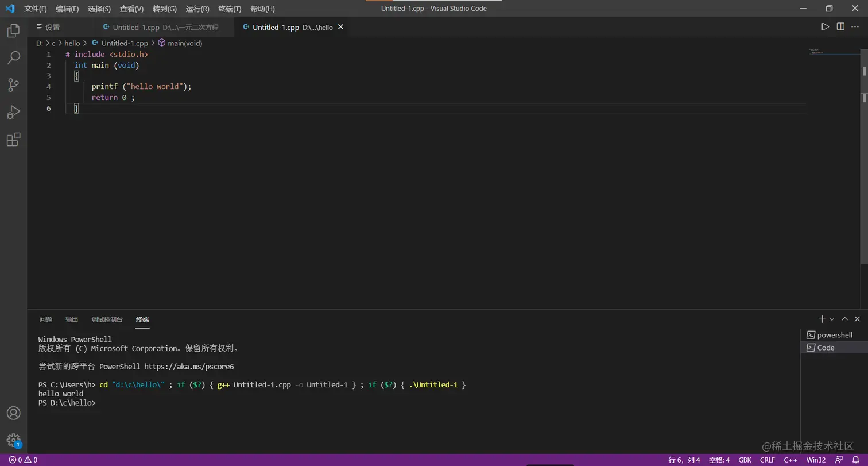The image size is (868, 466).
Task: Open the 文件(F) menu
Action: pos(36,9)
